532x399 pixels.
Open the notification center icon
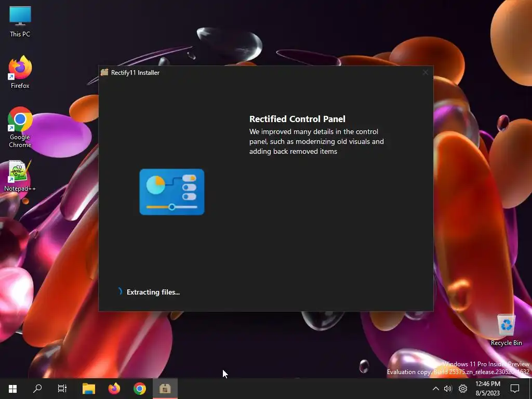click(x=515, y=389)
